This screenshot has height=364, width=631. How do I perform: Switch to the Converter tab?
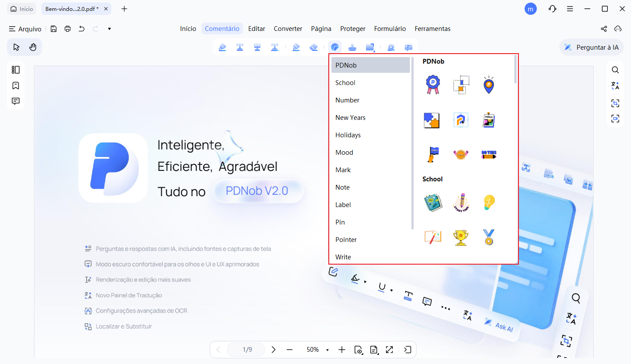(x=288, y=28)
